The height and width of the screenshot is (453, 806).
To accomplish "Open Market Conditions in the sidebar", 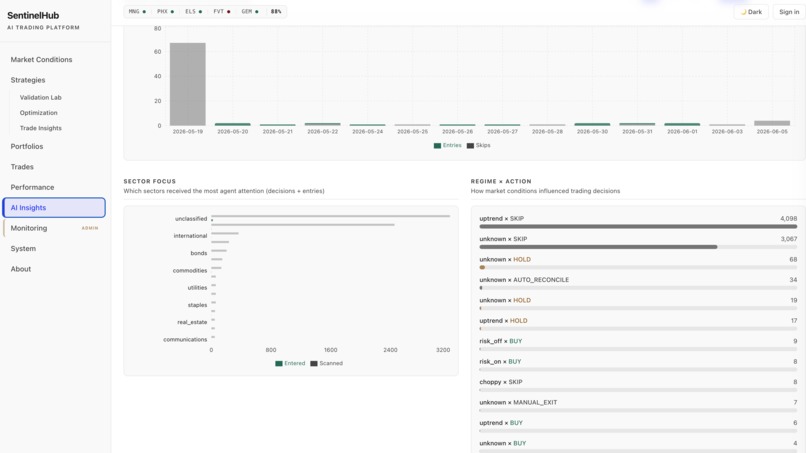I will (41, 60).
